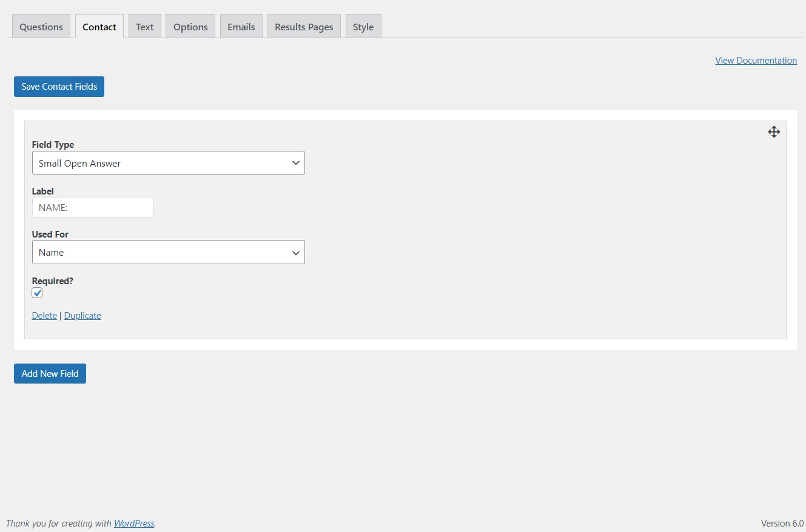The width and height of the screenshot is (806, 532).
Task: Switch to the Emails tab
Action: coord(241,27)
